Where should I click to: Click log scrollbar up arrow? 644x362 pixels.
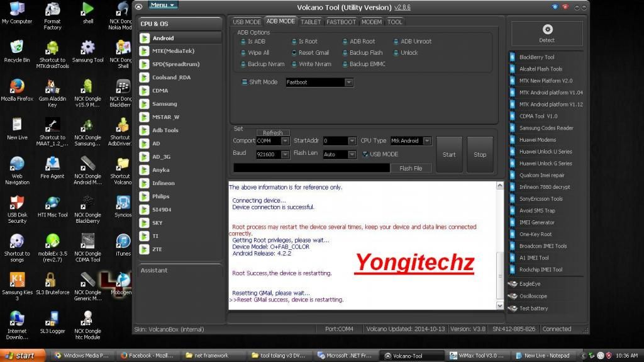pyautogui.click(x=500, y=186)
